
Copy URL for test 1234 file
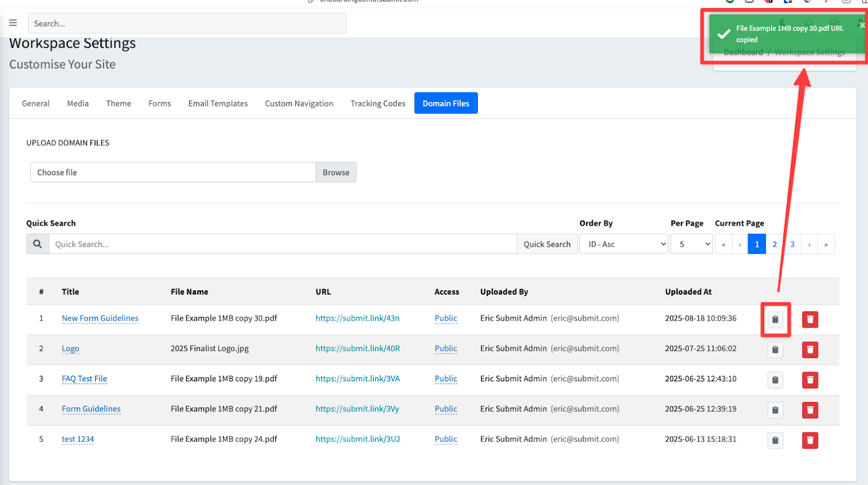[775, 441]
